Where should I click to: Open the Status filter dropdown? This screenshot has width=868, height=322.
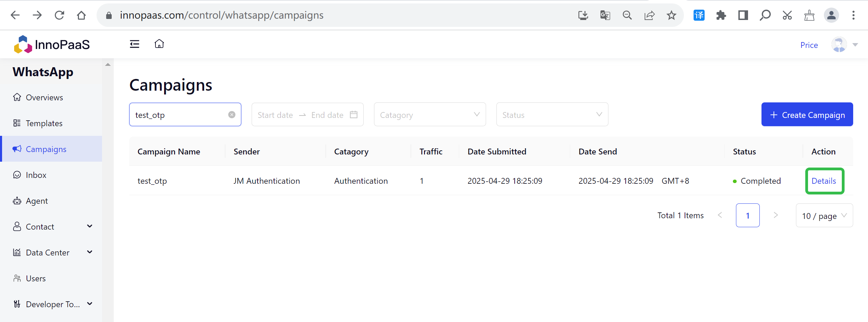(x=552, y=115)
